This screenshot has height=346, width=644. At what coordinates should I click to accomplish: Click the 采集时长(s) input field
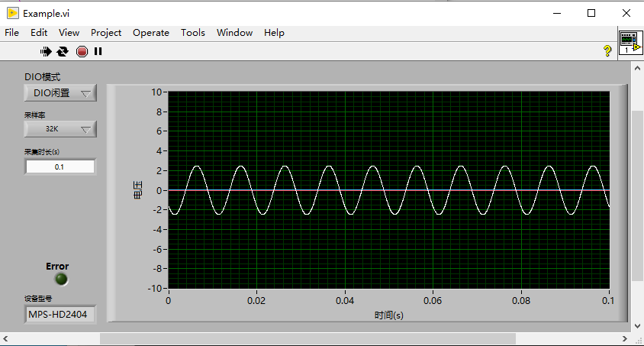60,167
